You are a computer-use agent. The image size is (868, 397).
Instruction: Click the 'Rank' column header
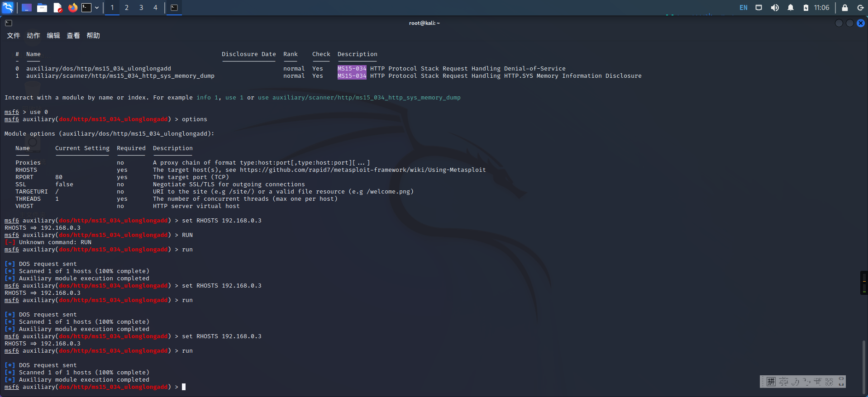coord(291,54)
